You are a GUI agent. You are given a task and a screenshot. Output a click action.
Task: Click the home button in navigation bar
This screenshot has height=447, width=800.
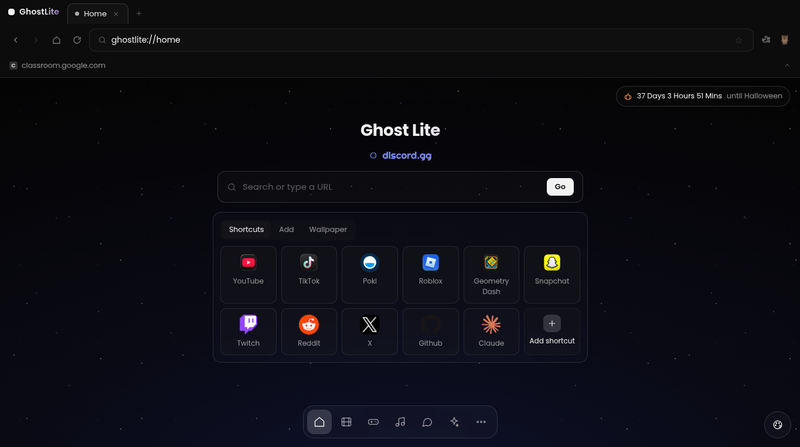pos(57,40)
